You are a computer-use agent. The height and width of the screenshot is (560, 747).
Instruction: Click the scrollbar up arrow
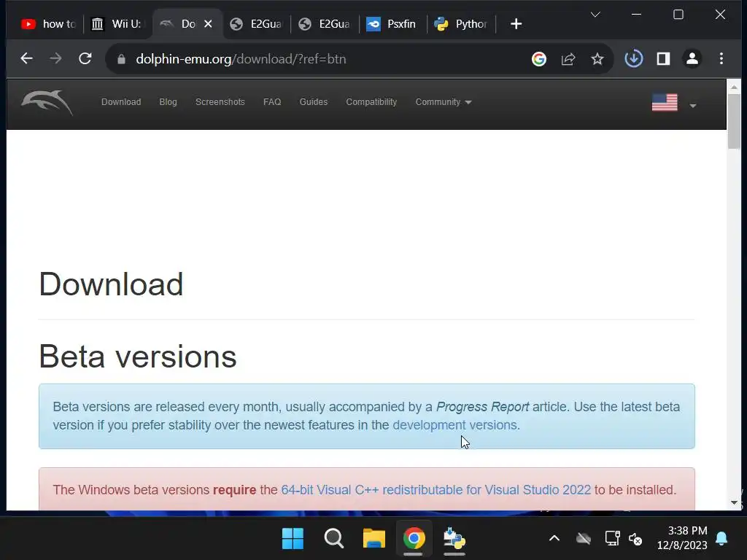pos(734,87)
